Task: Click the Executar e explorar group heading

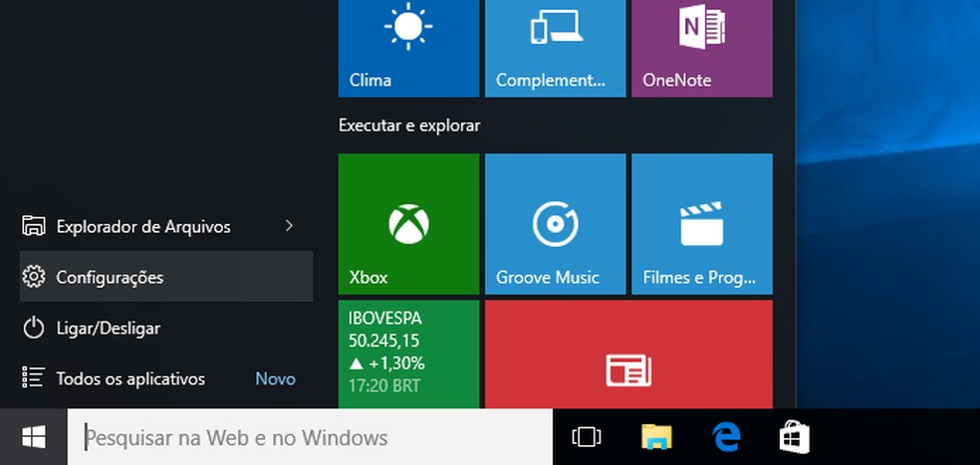Action: 409,125
